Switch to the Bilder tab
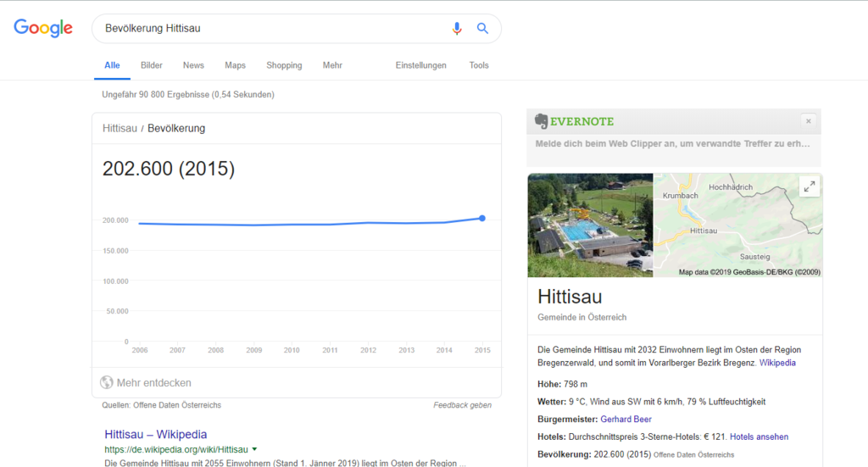868x467 pixels. coord(152,65)
